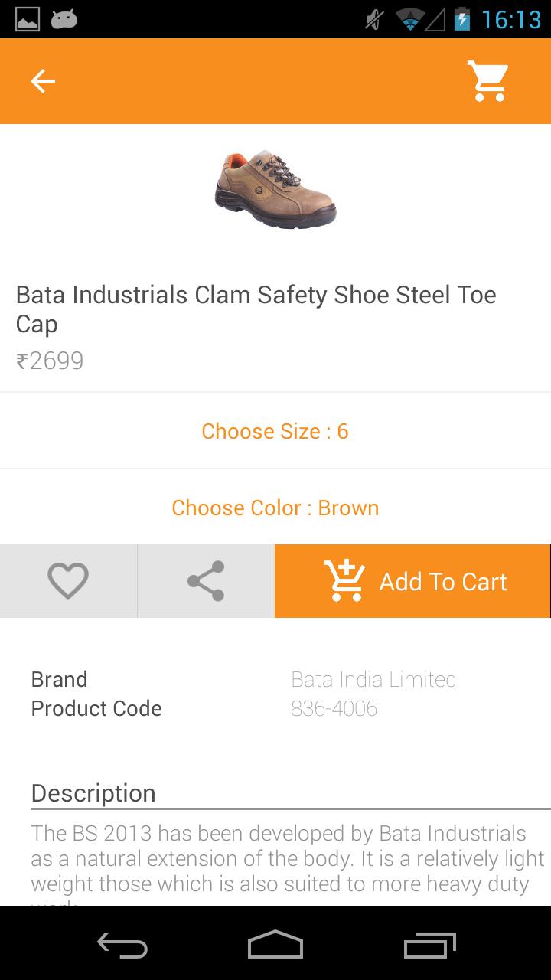The height and width of the screenshot is (980, 551).
Task: Open the recent apps button
Action: point(429,947)
